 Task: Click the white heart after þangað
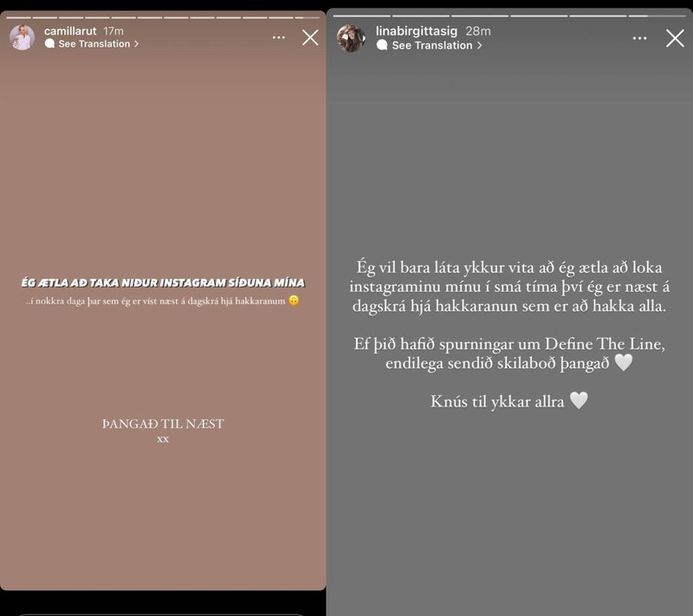(623, 363)
